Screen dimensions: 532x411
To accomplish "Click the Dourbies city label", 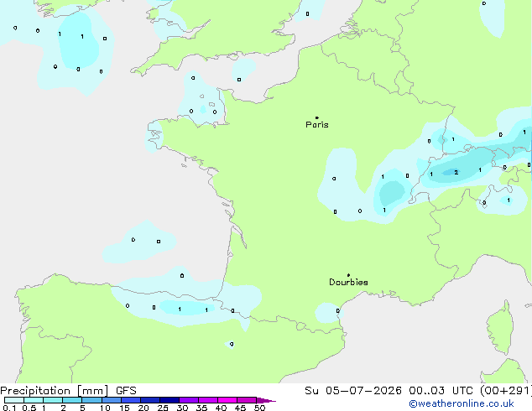I will point(348,282).
